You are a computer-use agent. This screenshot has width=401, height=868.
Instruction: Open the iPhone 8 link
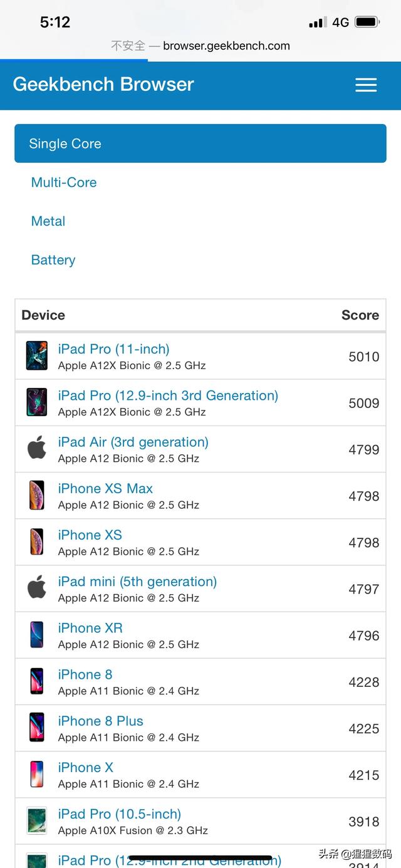coord(85,674)
